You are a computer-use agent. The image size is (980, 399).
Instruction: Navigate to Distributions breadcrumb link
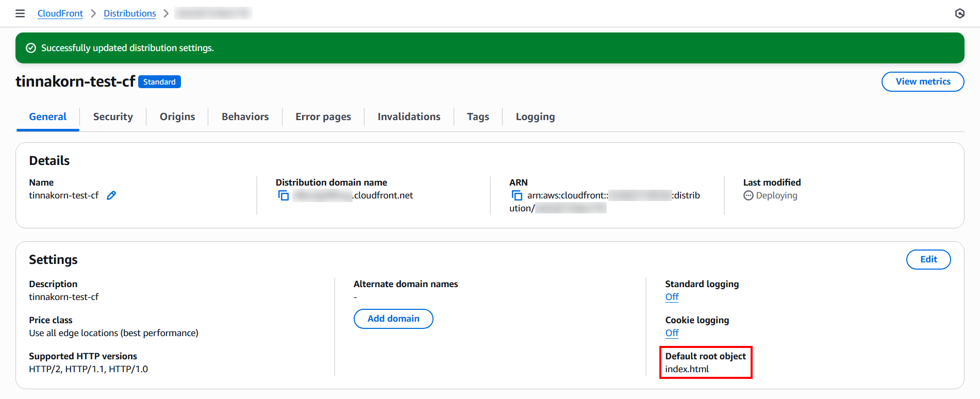(x=130, y=13)
